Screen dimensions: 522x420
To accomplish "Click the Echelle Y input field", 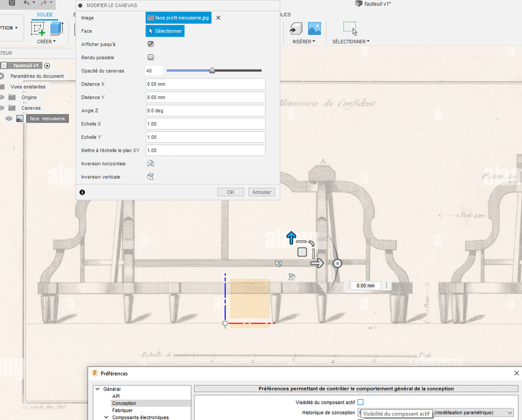I will pos(206,137).
